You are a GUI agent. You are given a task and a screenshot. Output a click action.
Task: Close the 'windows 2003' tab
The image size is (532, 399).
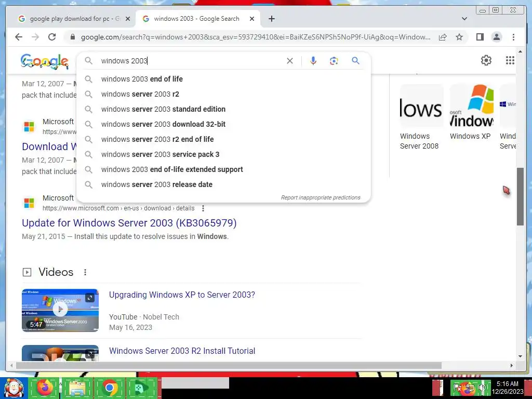(252, 19)
